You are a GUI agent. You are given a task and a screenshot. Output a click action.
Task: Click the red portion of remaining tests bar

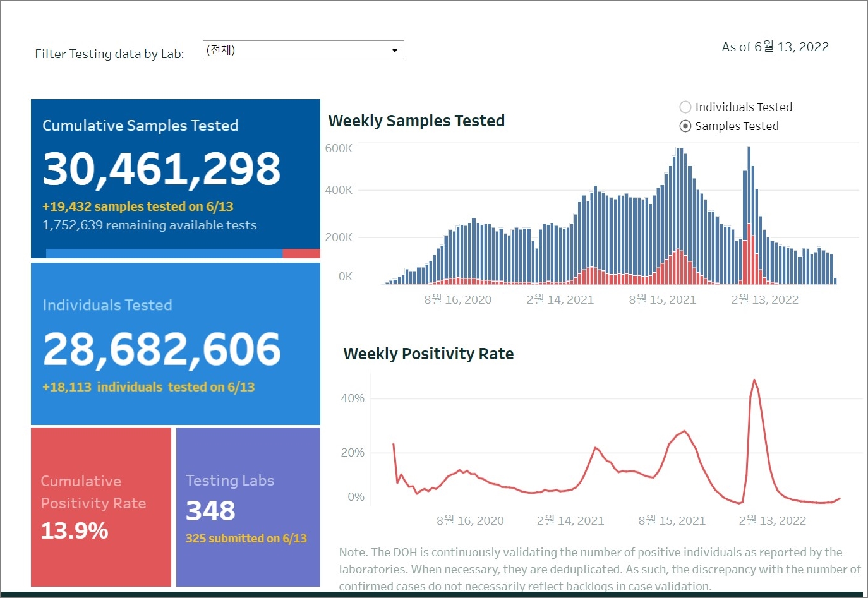tap(301, 253)
